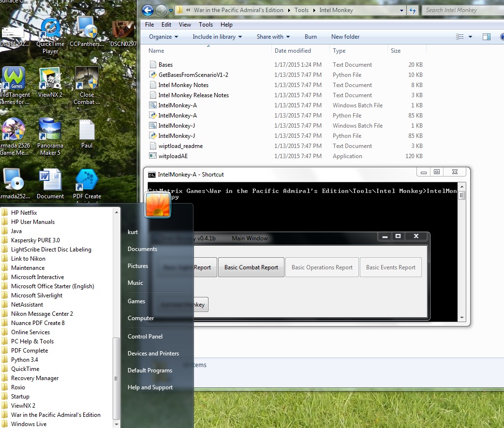Open the WildTangent Games desktop icon

[x=14, y=86]
